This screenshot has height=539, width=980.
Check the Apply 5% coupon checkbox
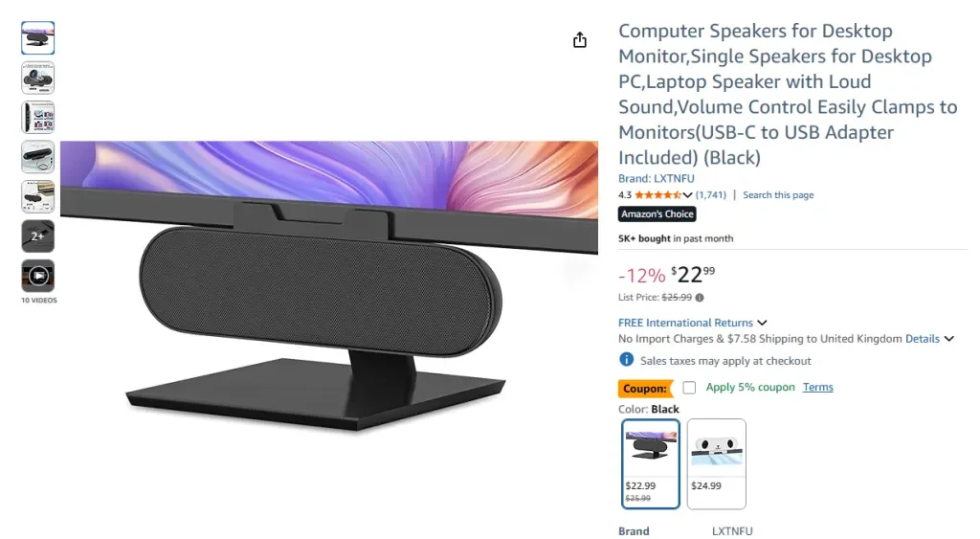(689, 388)
